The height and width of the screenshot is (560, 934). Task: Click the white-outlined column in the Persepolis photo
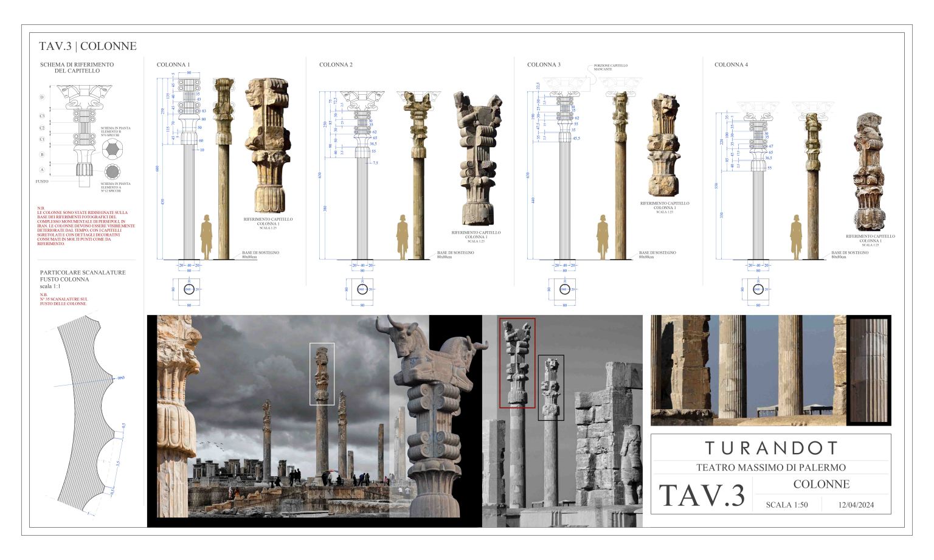pyautogui.click(x=322, y=374)
